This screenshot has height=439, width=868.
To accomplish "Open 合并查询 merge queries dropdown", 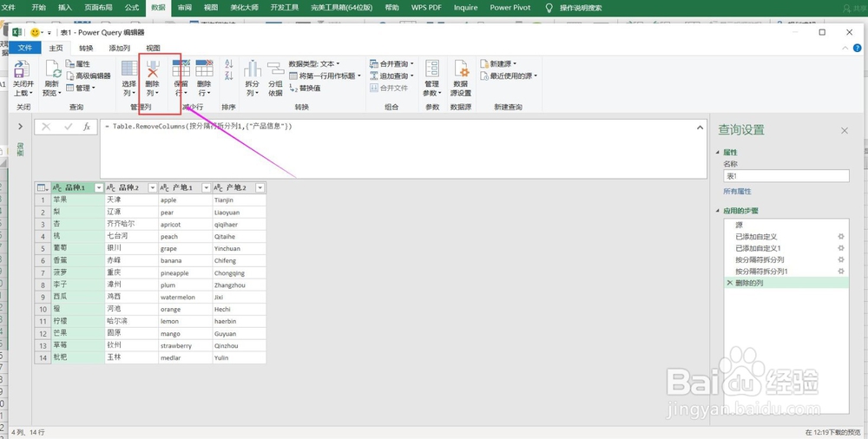I will click(392, 63).
